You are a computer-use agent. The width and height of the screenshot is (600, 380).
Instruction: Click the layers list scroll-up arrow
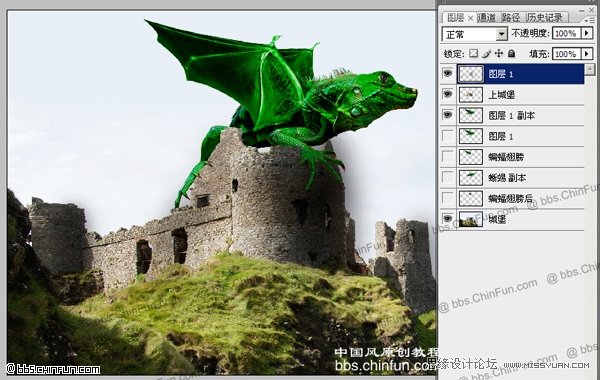point(590,69)
